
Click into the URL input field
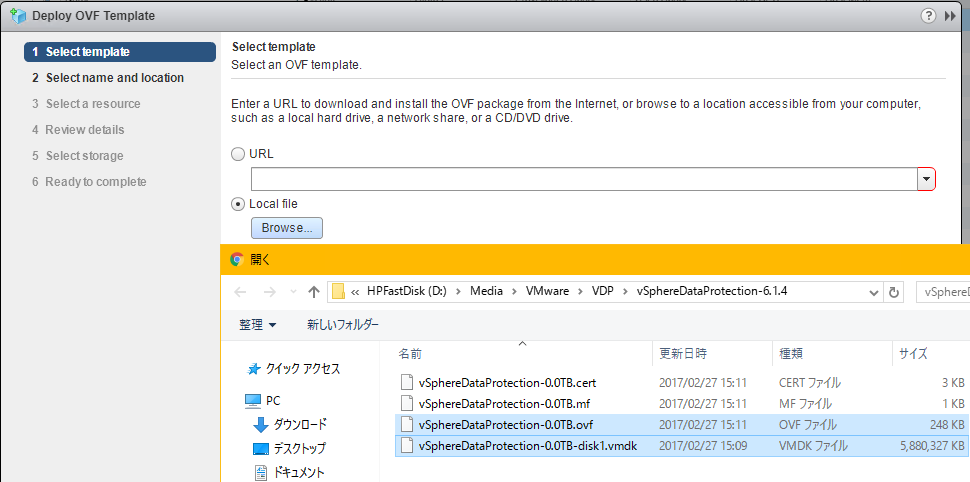click(x=584, y=179)
